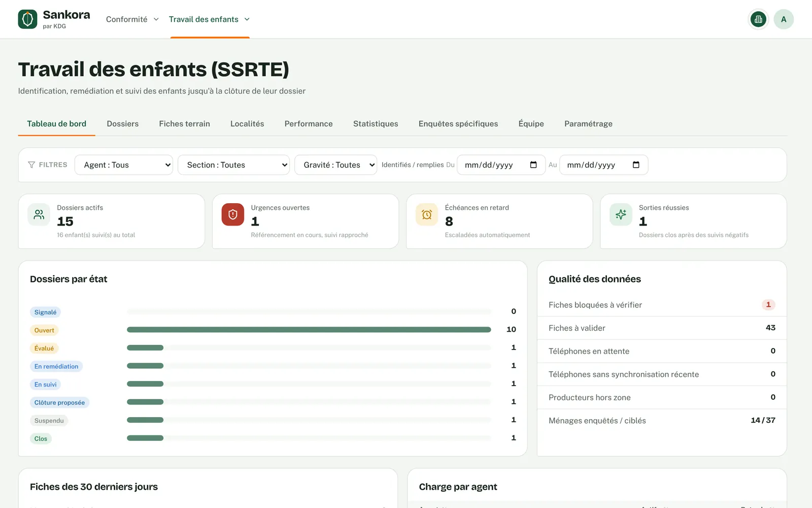Open the Équipe tab
Viewport: 812px width, 508px height.
point(531,123)
